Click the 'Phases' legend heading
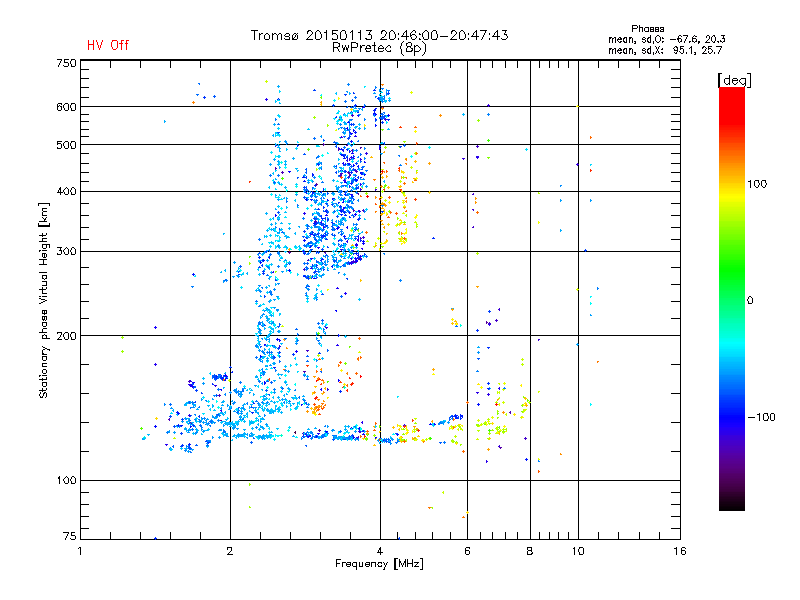This screenshot has width=800, height=600. tap(647, 29)
